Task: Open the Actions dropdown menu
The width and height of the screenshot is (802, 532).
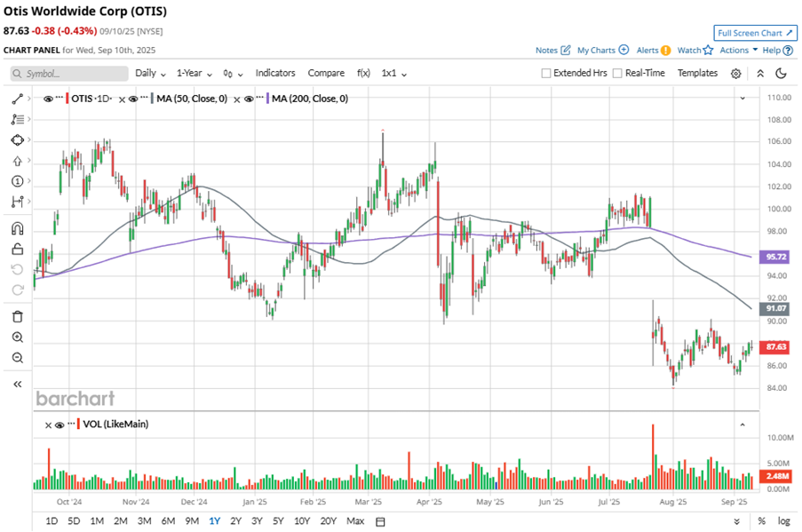Action: 739,50
